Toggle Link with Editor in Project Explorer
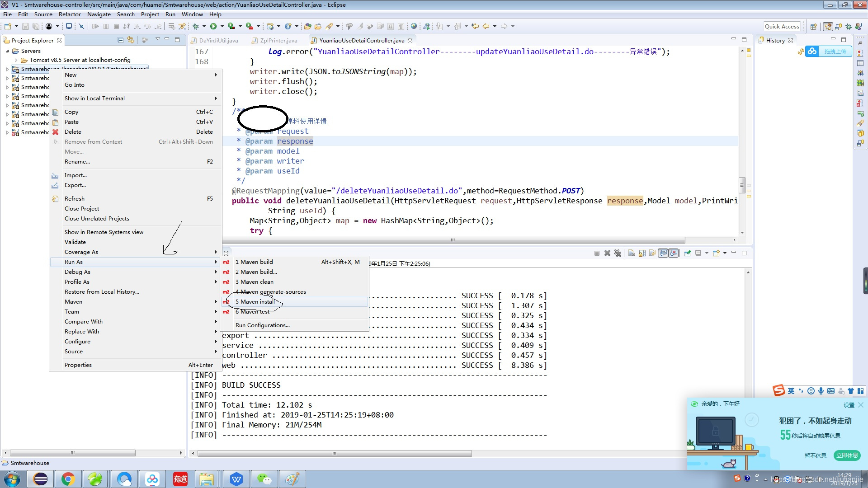The height and width of the screenshot is (488, 868). pos(131,40)
